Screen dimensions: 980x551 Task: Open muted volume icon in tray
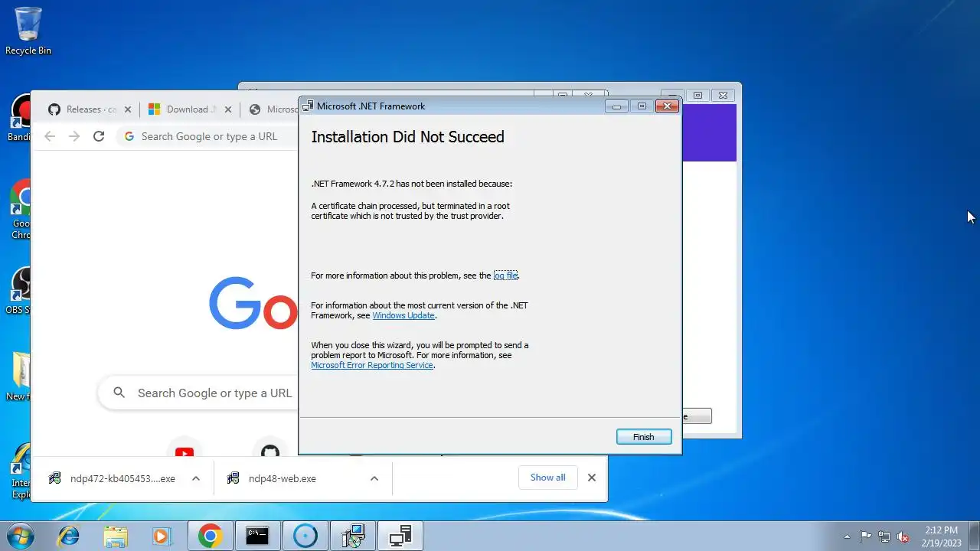pos(903,536)
